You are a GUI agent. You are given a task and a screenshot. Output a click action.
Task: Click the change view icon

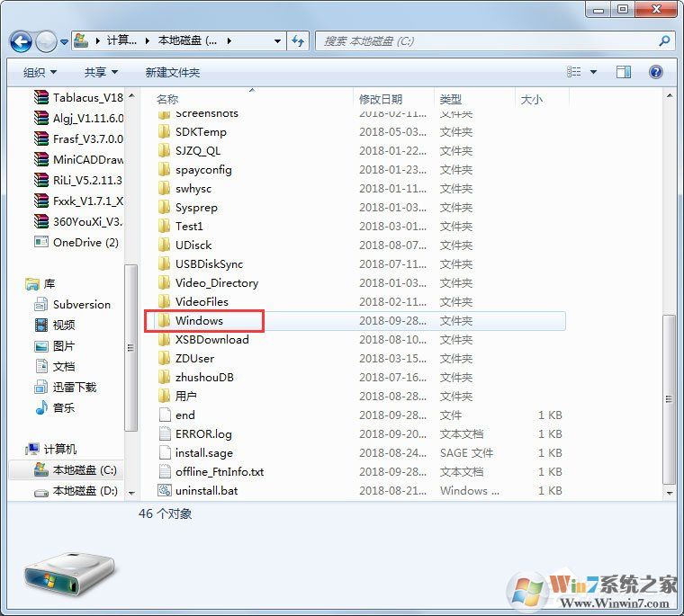[x=573, y=72]
